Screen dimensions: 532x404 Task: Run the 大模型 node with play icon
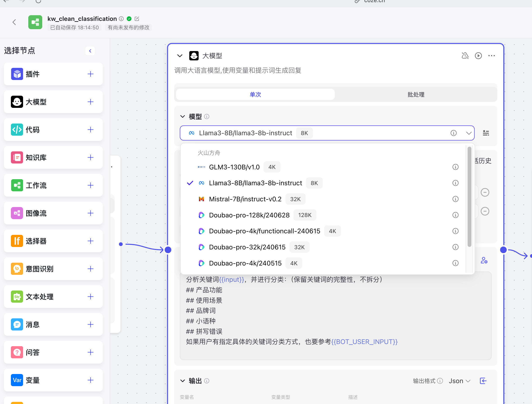pos(478,56)
